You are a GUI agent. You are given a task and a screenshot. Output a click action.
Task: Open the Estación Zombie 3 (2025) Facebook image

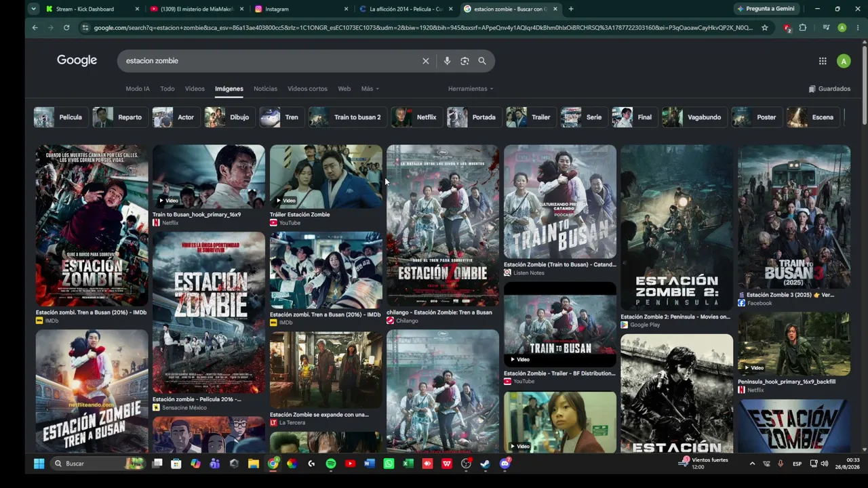794,217
